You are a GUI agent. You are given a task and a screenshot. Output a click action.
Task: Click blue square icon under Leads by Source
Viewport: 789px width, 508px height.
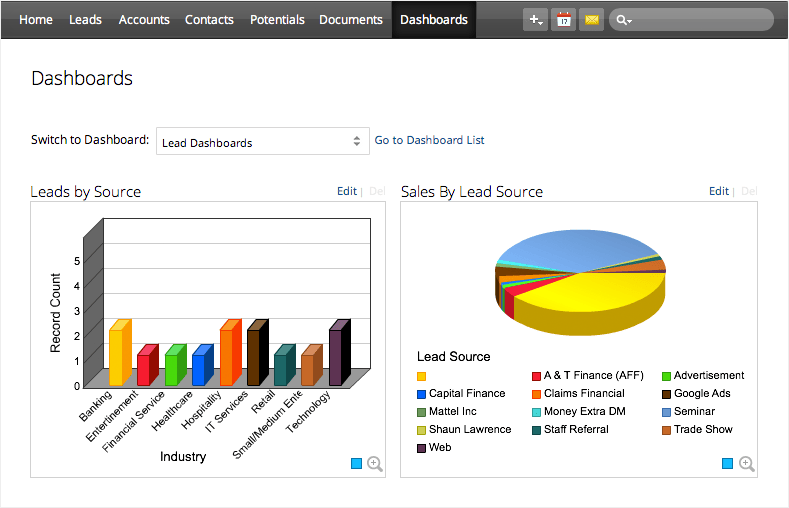click(x=357, y=464)
